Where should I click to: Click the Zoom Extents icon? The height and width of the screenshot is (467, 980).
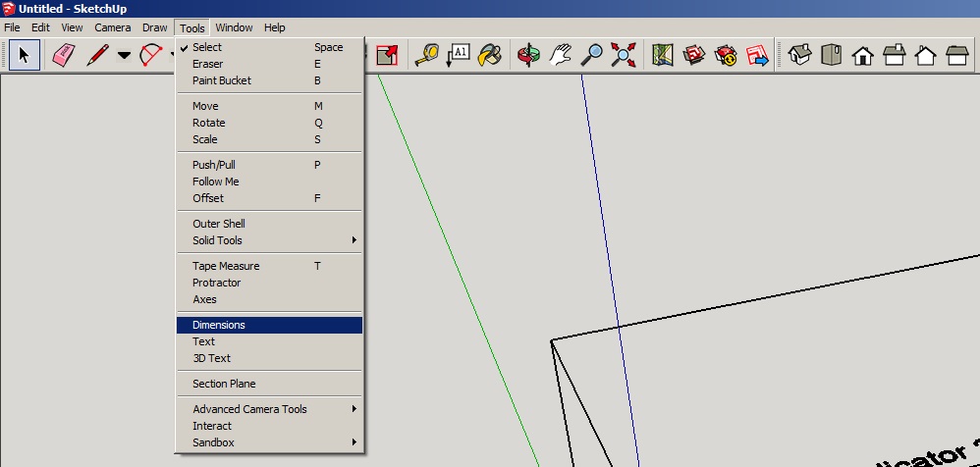624,55
